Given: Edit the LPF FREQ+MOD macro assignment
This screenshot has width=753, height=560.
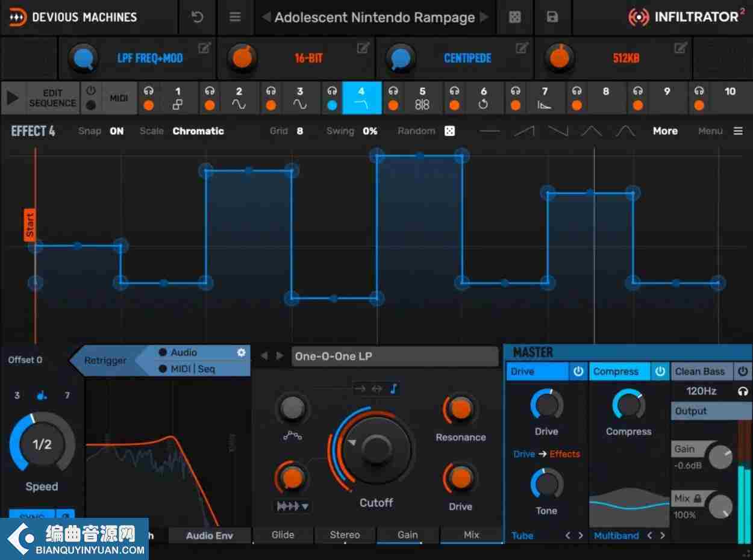Looking at the screenshot, I should [205, 48].
